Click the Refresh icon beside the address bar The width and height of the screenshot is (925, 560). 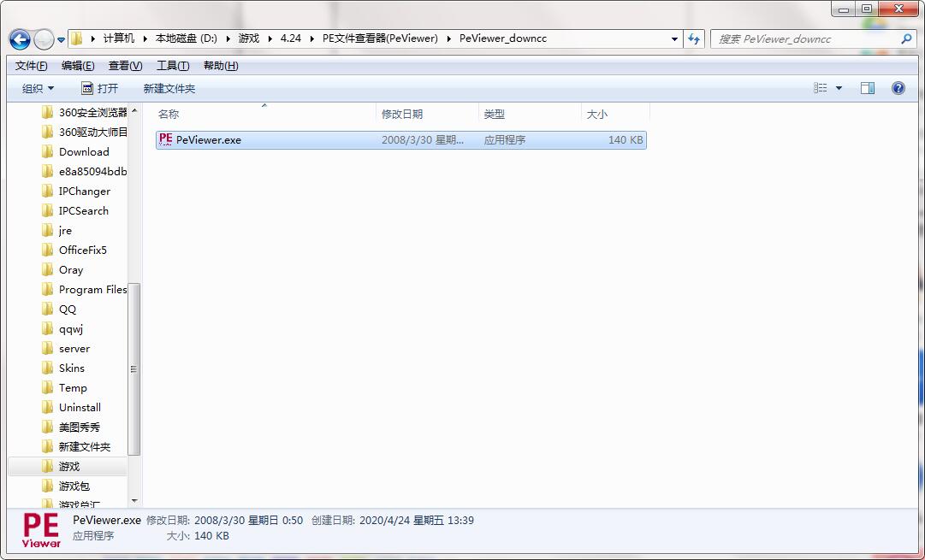click(694, 38)
